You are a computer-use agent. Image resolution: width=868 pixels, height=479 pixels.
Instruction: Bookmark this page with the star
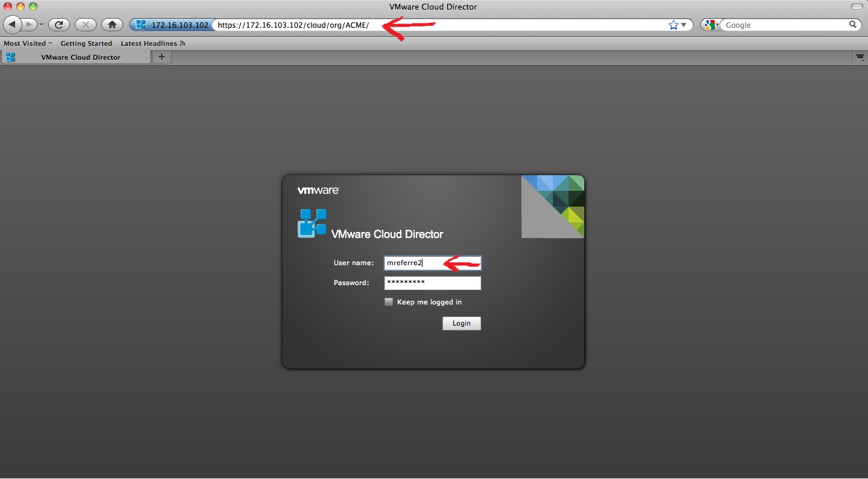[x=674, y=25]
